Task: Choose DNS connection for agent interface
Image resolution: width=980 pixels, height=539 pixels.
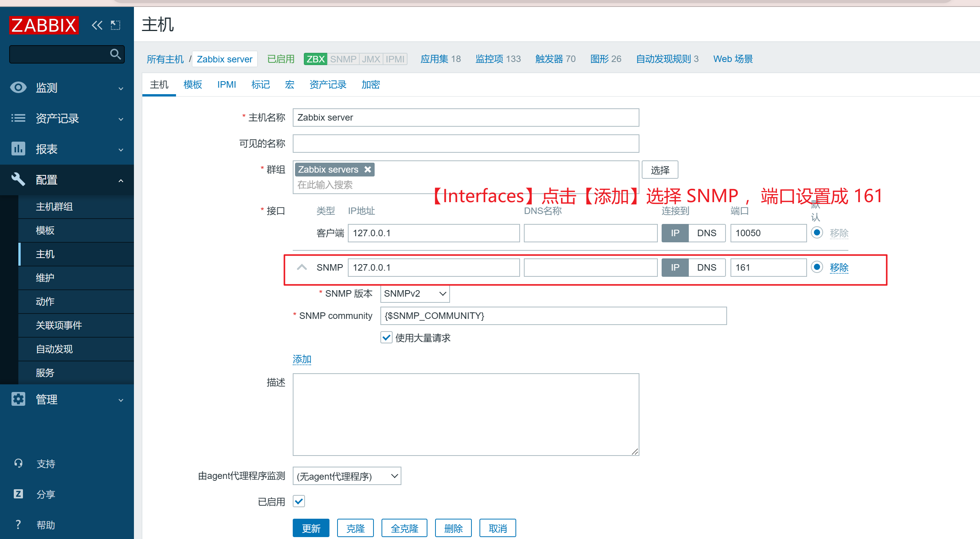Action: click(x=706, y=233)
